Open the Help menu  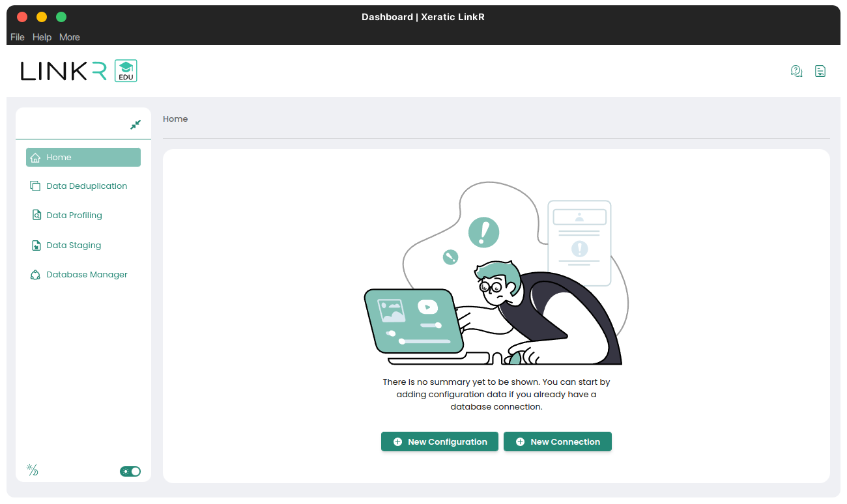click(x=42, y=37)
